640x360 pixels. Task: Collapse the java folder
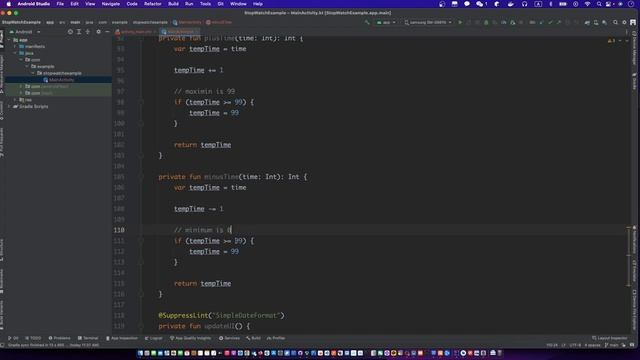click(x=15, y=53)
